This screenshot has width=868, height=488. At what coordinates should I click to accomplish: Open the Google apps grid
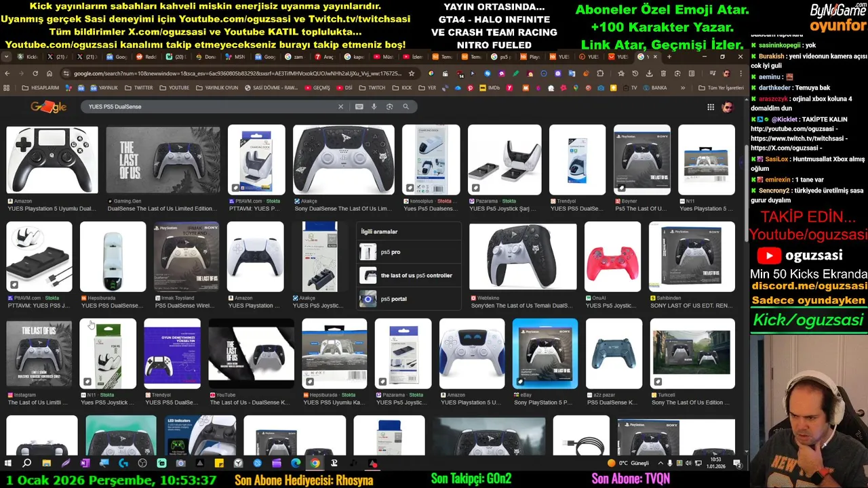(710, 107)
